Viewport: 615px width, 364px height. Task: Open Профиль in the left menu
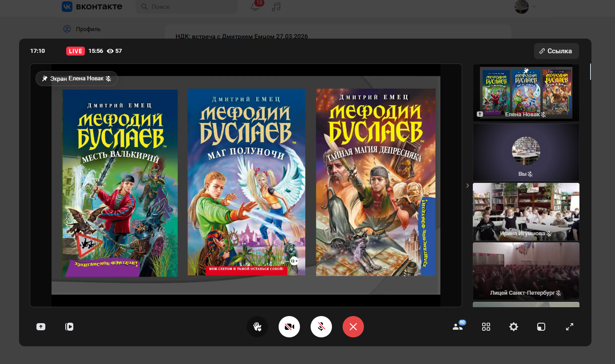(88, 29)
